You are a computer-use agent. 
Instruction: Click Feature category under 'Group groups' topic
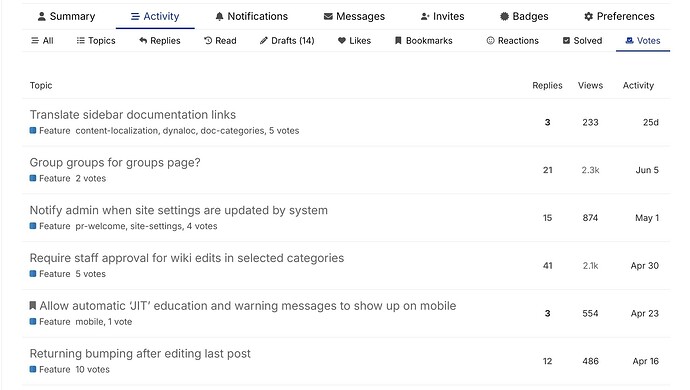50,178
